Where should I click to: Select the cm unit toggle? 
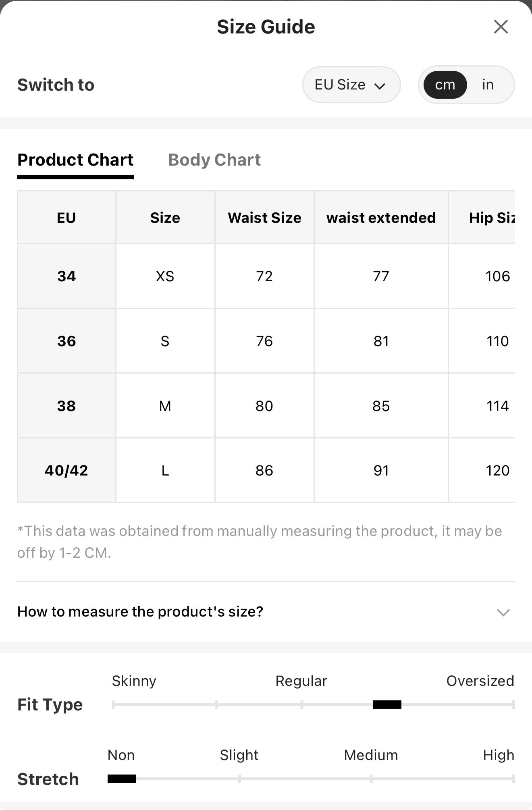(x=445, y=85)
